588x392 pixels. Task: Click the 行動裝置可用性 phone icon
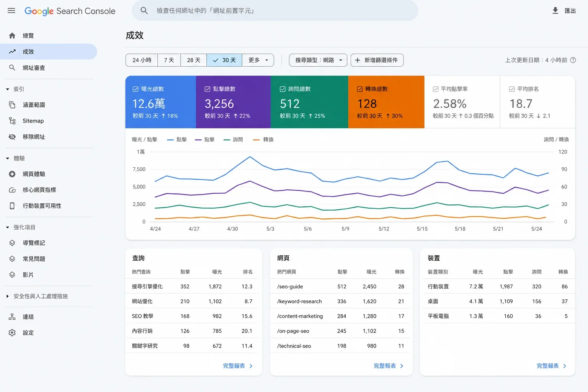12,206
